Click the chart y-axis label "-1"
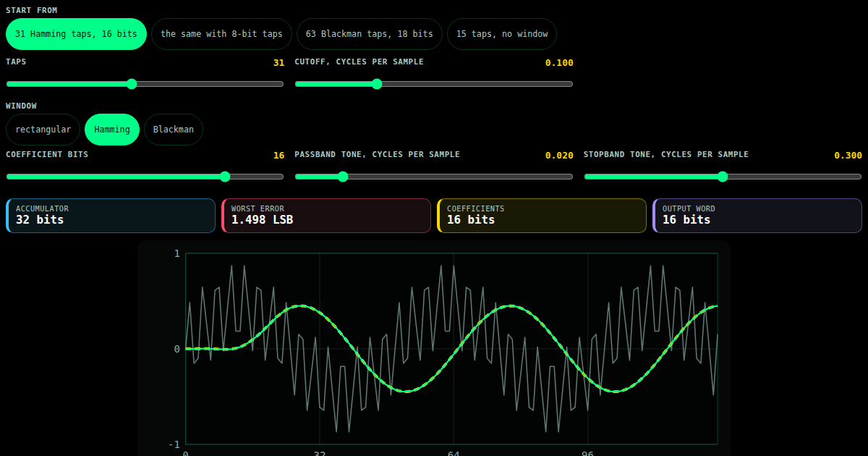 174,444
